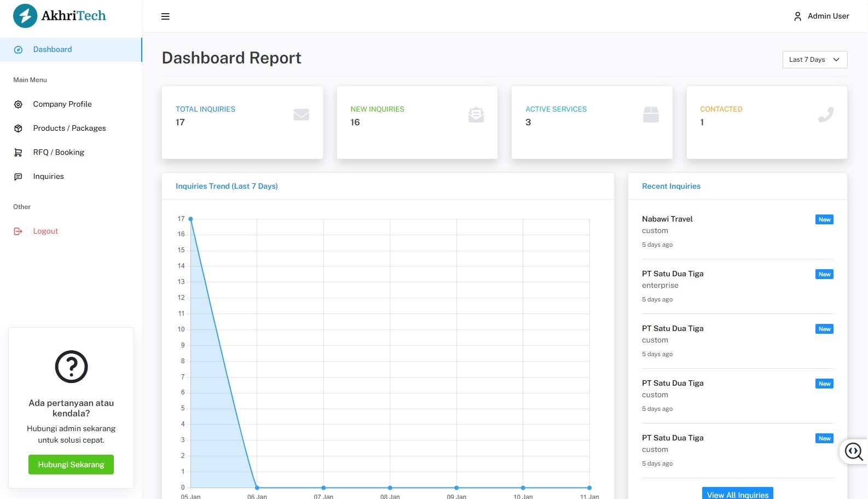This screenshot has height=499, width=868.
Task: Go to Products / Packages menu
Action: point(71,129)
